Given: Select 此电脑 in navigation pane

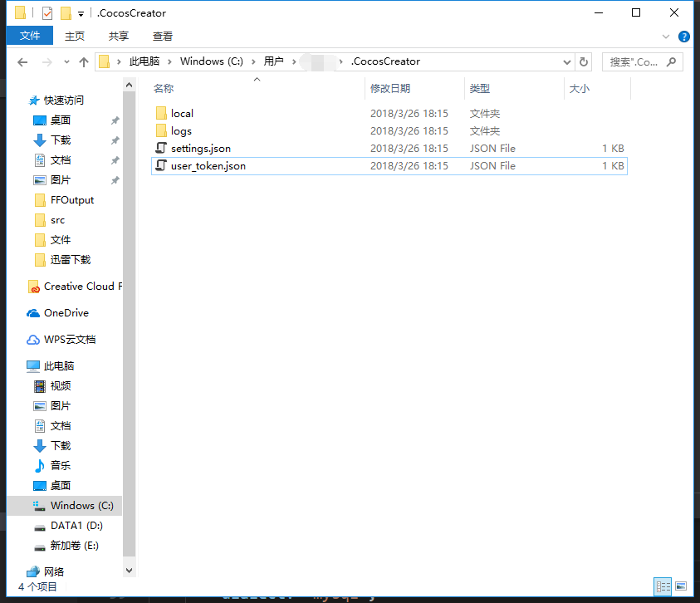Looking at the screenshot, I should pyautogui.click(x=58, y=366).
